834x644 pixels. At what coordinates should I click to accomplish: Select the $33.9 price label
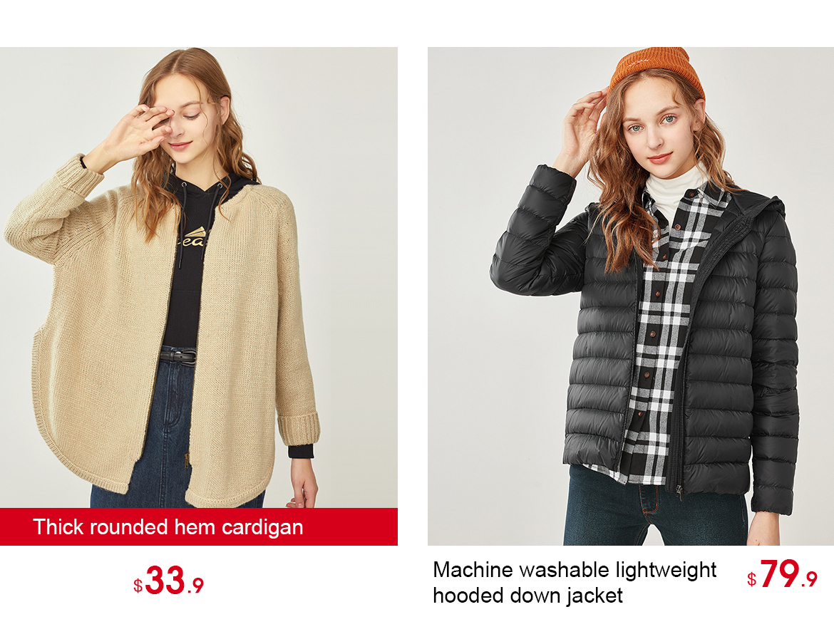click(169, 581)
